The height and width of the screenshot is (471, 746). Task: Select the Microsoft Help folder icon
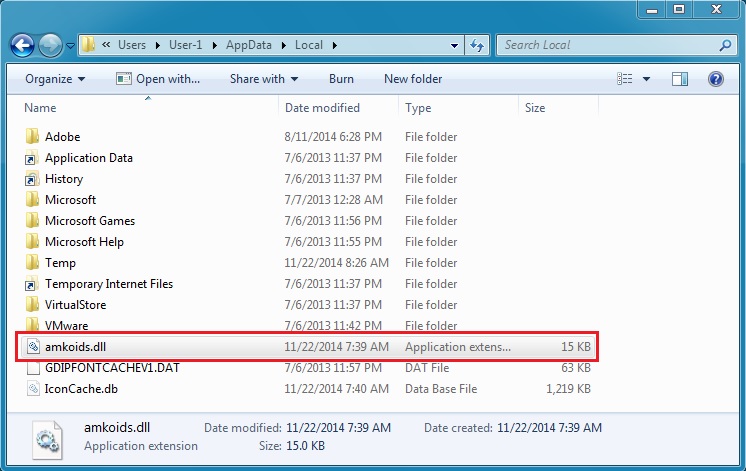(x=32, y=241)
